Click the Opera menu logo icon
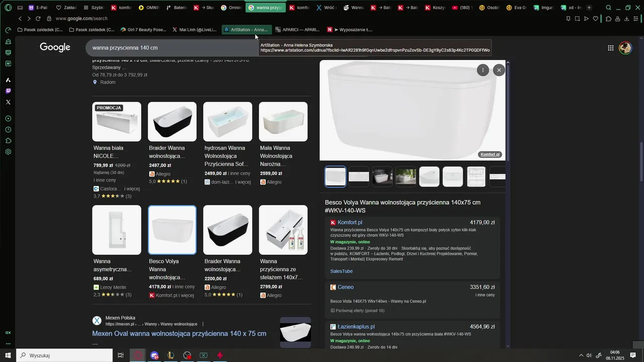The height and width of the screenshot is (362, 644). coord(8,8)
